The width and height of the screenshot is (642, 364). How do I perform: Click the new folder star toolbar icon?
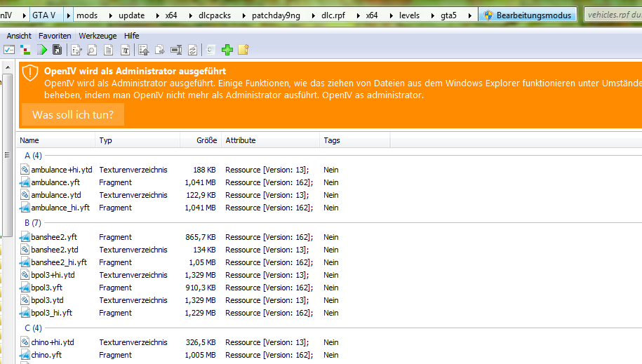coord(243,50)
